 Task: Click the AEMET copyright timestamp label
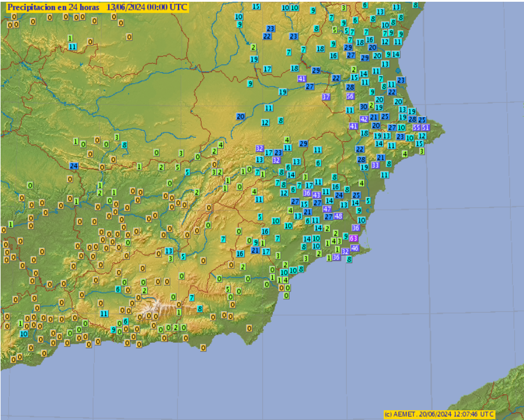[x=439, y=414]
